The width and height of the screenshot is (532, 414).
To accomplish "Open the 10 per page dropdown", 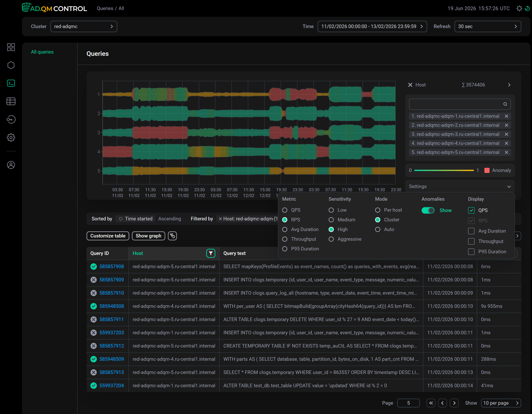I will coord(501,403).
